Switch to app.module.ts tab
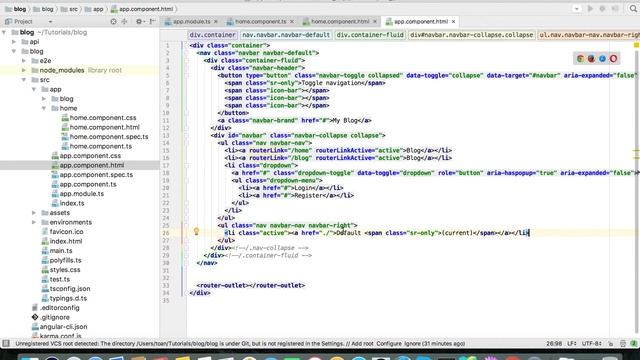Image resolution: width=640 pixels, height=360 pixels. click(191, 22)
